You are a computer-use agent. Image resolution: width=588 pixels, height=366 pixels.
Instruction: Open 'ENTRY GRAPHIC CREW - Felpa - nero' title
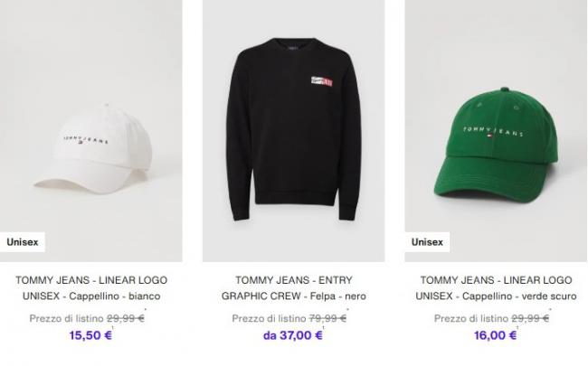pos(294,288)
